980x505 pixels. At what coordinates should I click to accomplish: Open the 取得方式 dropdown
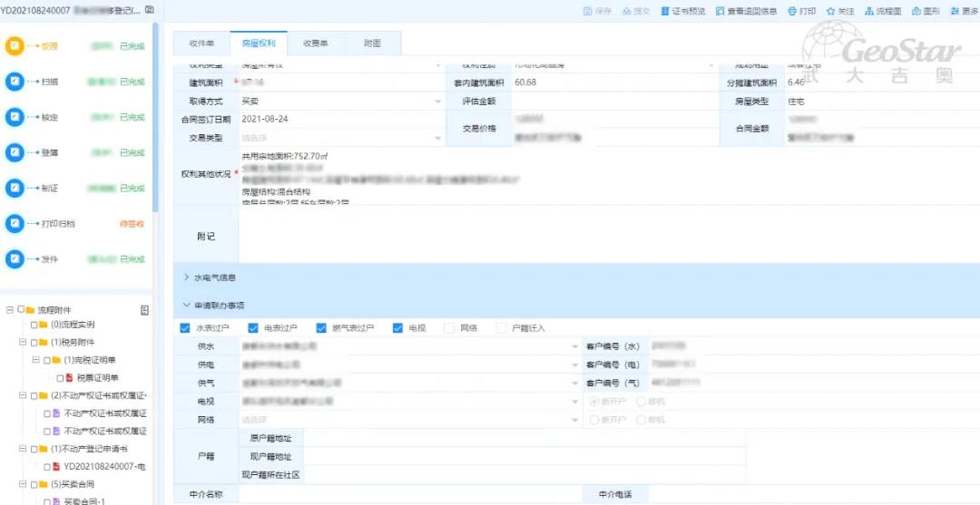[438, 102]
